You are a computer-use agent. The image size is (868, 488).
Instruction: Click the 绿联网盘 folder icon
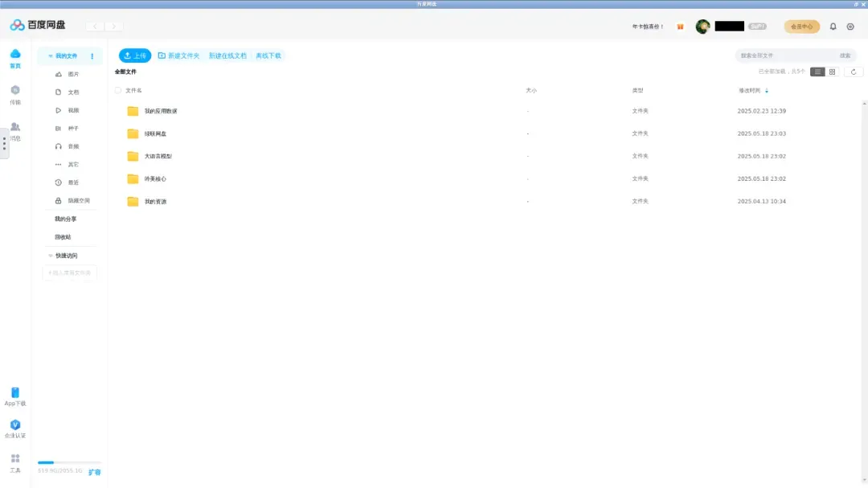click(x=133, y=133)
